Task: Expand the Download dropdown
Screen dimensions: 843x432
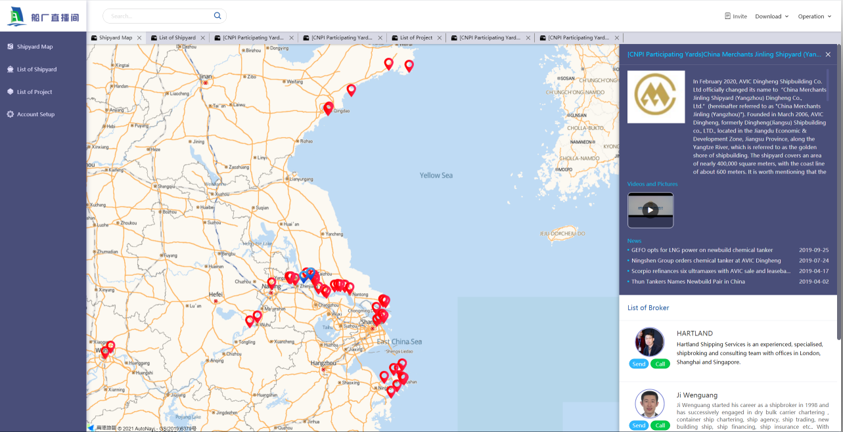Action: tap(771, 16)
